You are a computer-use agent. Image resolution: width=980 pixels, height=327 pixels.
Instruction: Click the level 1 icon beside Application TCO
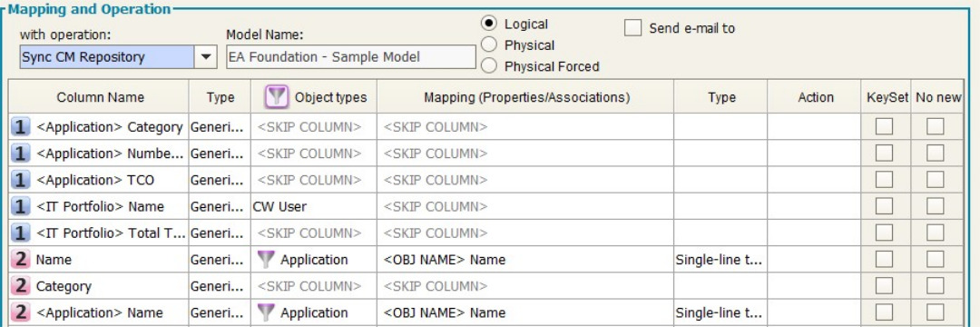pyautogui.click(x=21, y=180)
